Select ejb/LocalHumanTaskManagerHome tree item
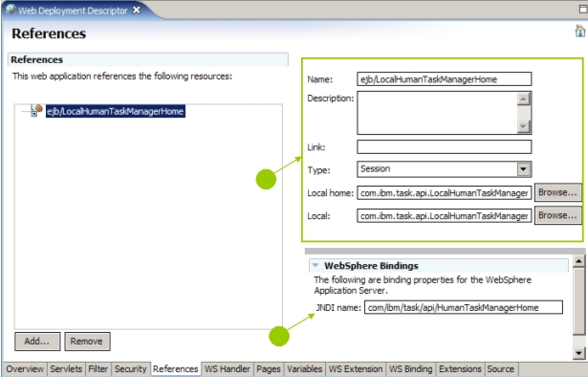 point(116,111)
